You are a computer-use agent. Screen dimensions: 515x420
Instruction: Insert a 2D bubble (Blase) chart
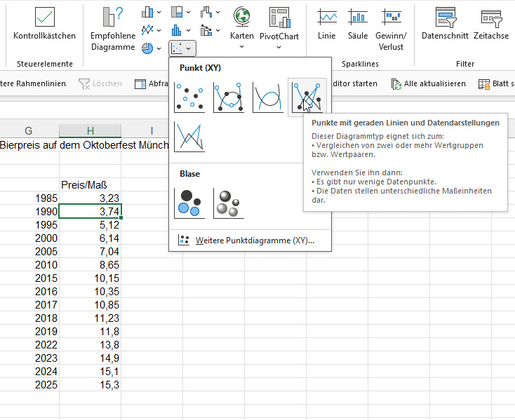pos(189,203)
